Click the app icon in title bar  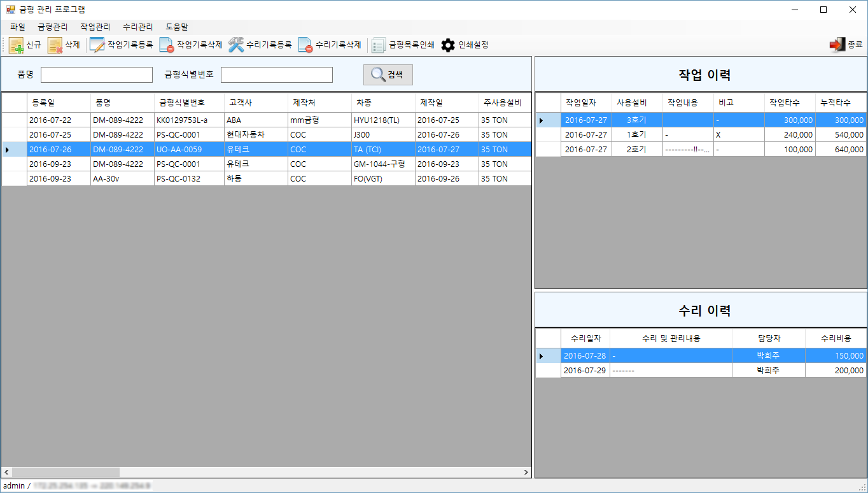tap(11, 10)
